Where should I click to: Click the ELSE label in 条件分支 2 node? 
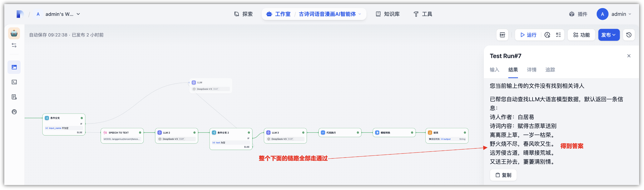point(247,147)
